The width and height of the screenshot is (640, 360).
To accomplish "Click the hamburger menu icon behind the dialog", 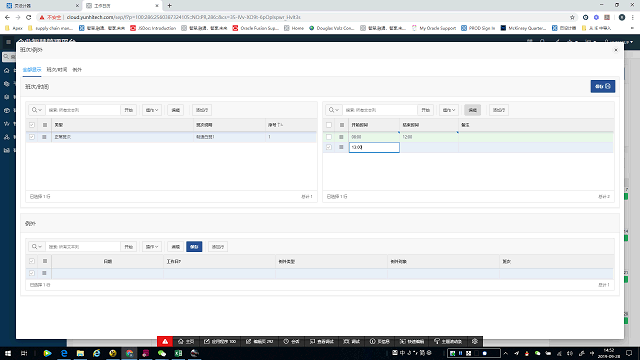I will point(8,42).
